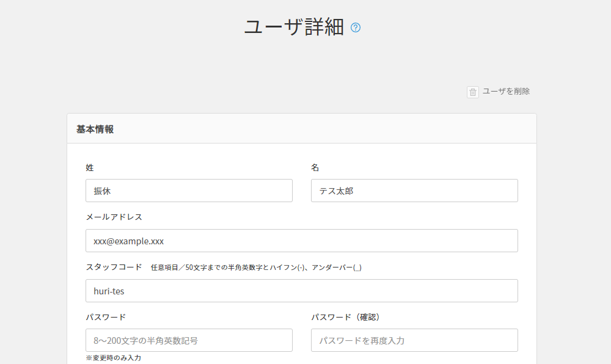Click the パスワード input with 8～200文字 placeholder

(x=189, y=340)
